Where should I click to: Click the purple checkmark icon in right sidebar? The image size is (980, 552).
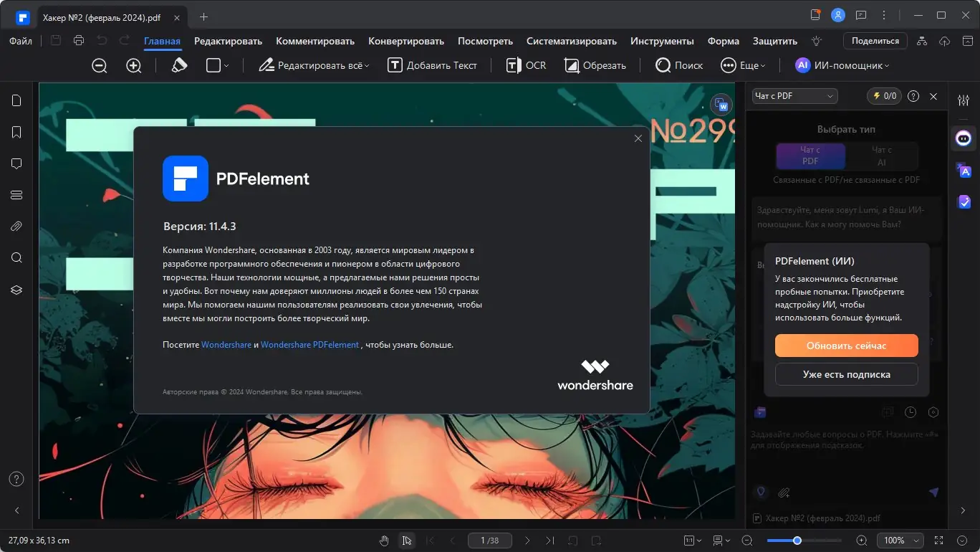click(x=964, y=202)
